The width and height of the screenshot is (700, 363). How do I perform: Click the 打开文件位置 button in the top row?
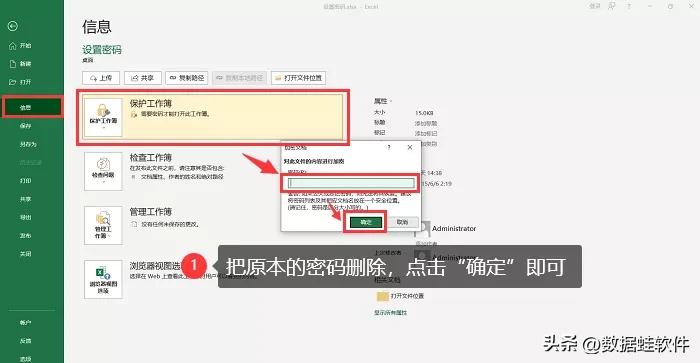click(x=298, y=78)
